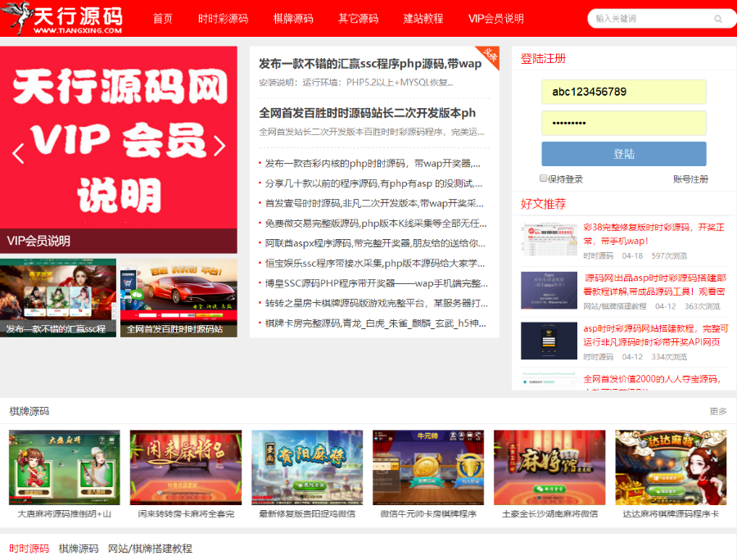Image resolution: width=737 pixels, height=560 pixels.
Task: Switch to 网站/棋牌搭建教程 bottom tab
Action: click(150, 549)
